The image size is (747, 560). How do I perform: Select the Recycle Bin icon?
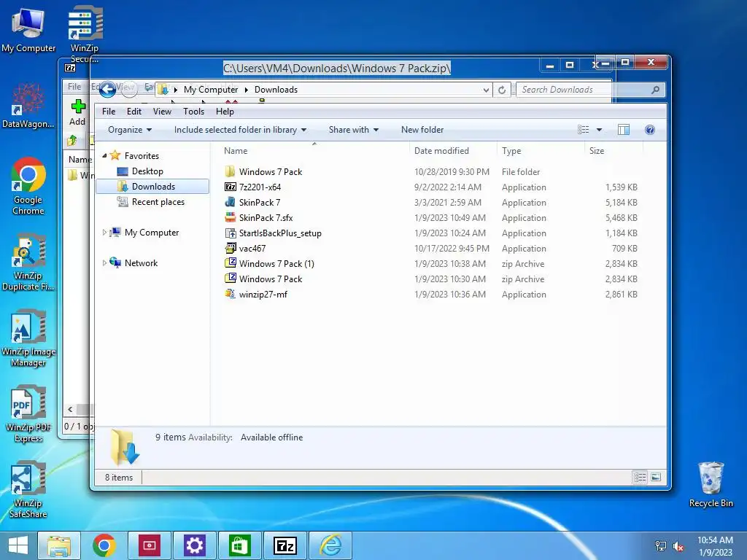click(x=711, y=484)
